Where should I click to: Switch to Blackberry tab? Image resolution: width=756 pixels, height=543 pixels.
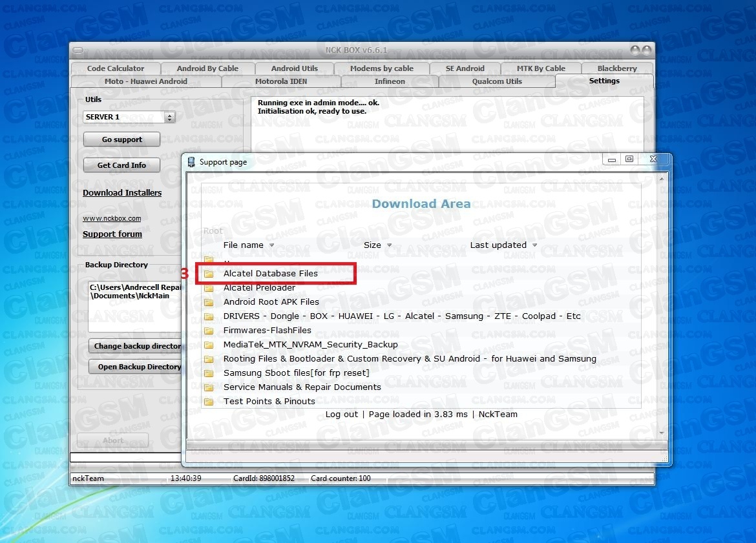pos(617,68)
